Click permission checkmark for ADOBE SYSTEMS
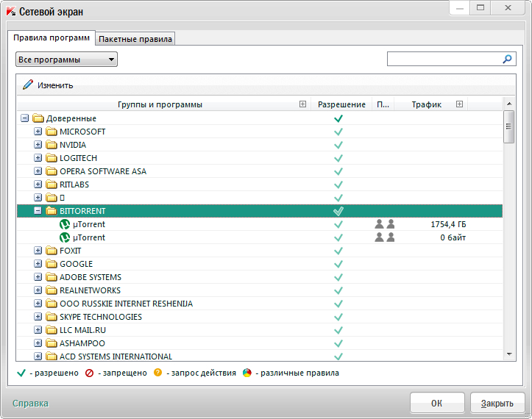 [x=338, y=277]
